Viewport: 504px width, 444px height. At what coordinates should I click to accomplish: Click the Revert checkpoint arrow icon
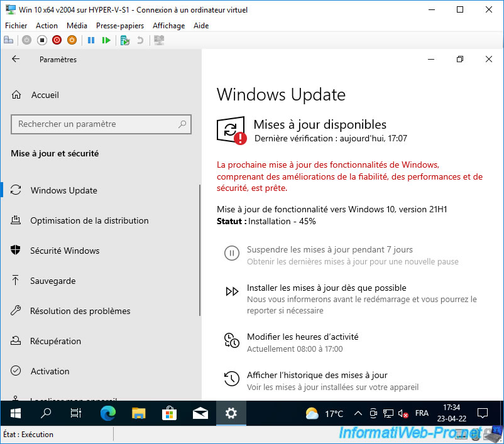[140, 40]
